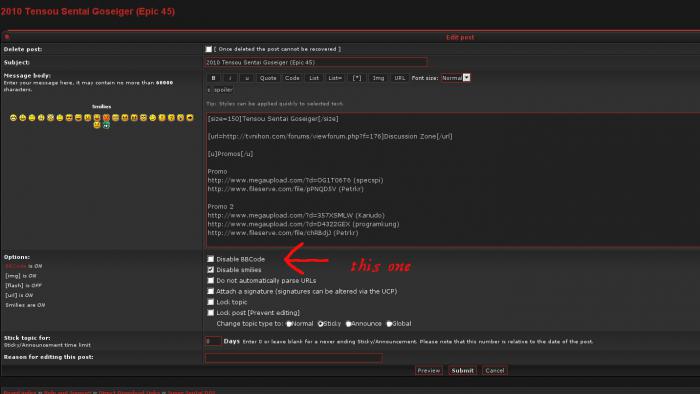700x394 pixels.
Task: Select Sticky topic type
Action: coord(321,323)
